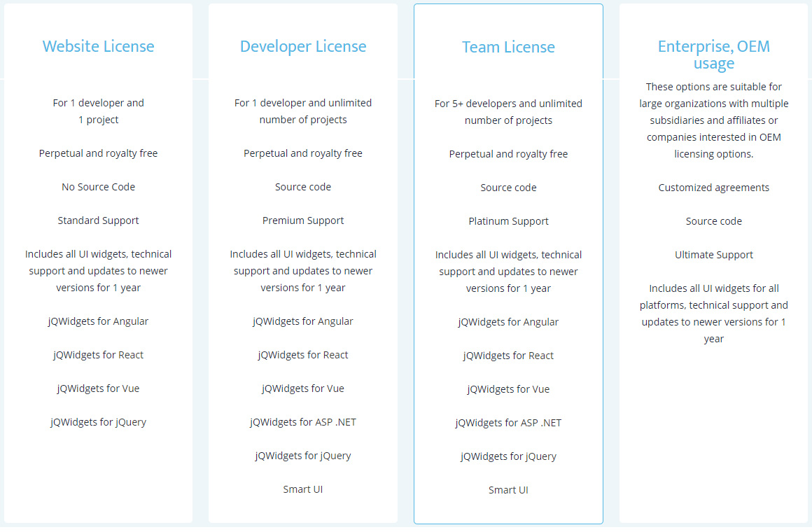Click 'jQWidgets for ASP .NET' in Developer License card
The width and height of the screenshot is (812, 532).
(303, 423)
